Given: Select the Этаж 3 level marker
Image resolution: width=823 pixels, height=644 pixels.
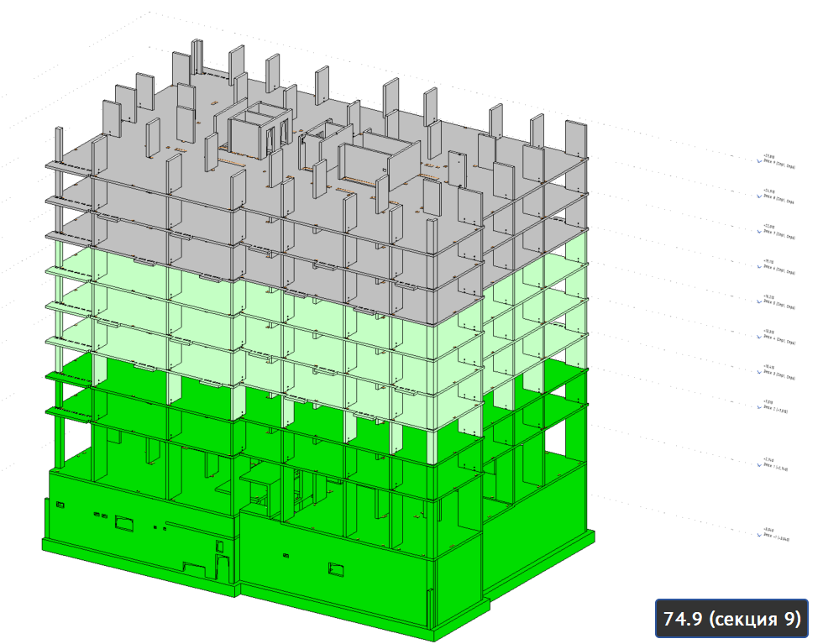Looking at the screenshot, I should click(x=776, y=373).
